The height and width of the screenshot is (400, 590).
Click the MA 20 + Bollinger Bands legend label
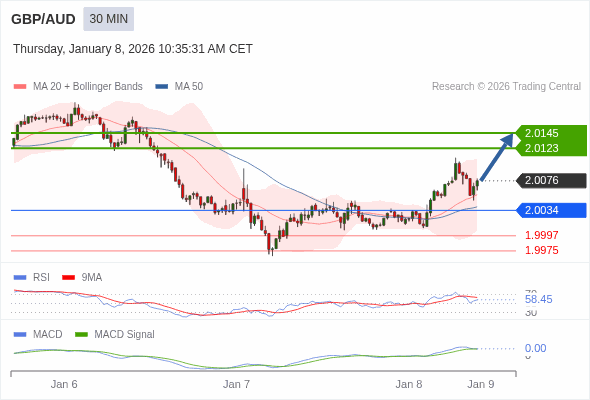88,87
